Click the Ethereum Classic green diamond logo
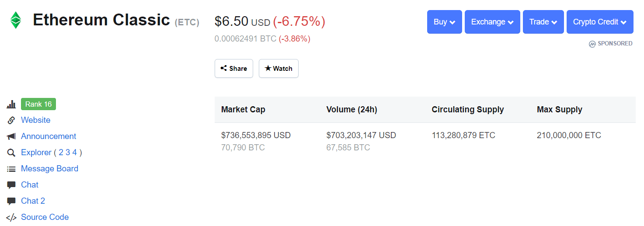The height and width of the screenshot is (226, 644). (16, 20)
